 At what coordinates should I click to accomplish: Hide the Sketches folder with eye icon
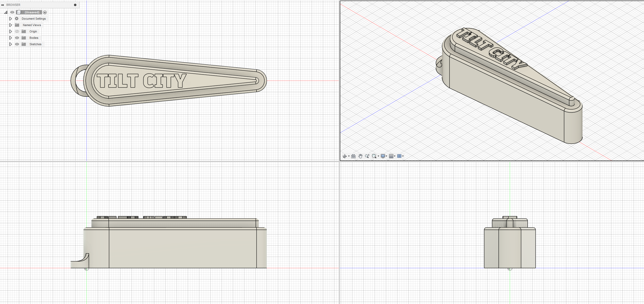pos(17,44)
